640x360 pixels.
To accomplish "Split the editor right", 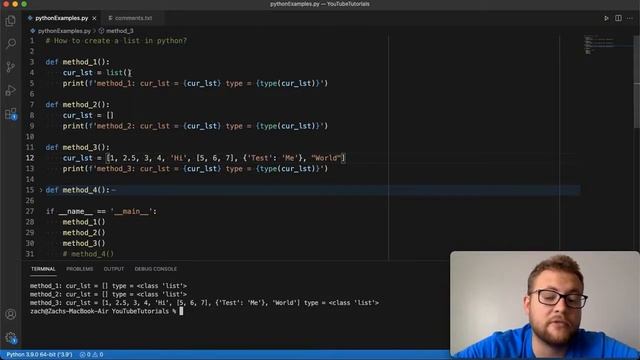I will point(618,18).
